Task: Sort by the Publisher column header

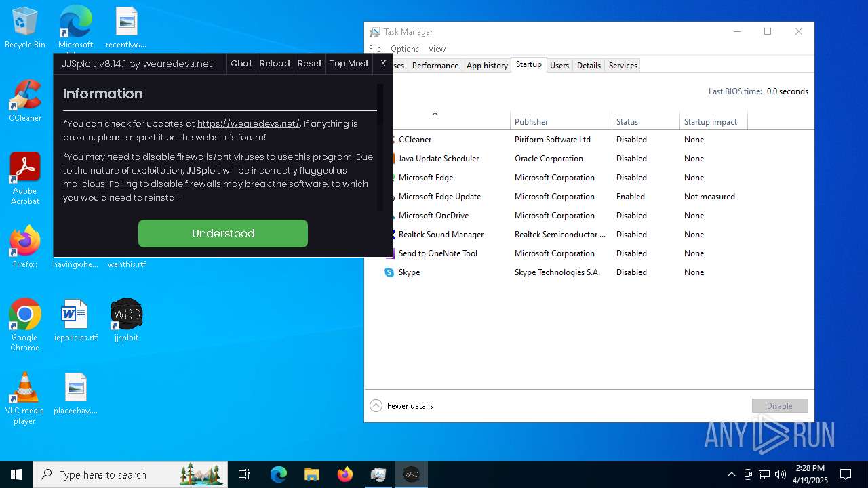Action: coord(561,121)
